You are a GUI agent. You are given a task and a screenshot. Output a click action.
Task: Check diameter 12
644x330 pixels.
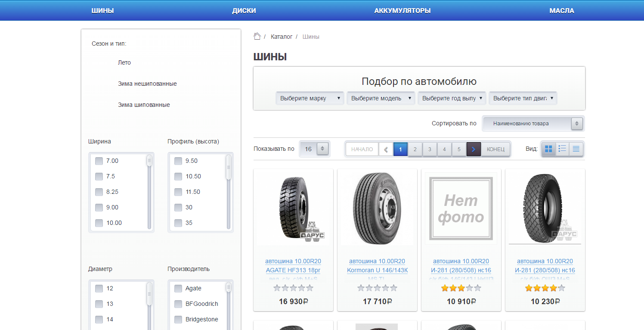tap(99, 288)
